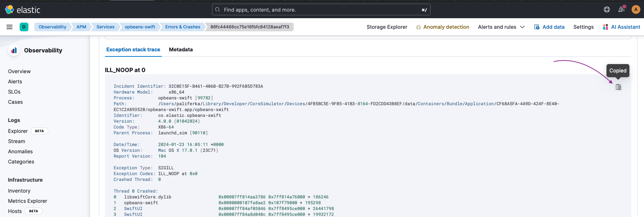
Task: Open the newsfeed notifications icon
Action: pos(621,9)
